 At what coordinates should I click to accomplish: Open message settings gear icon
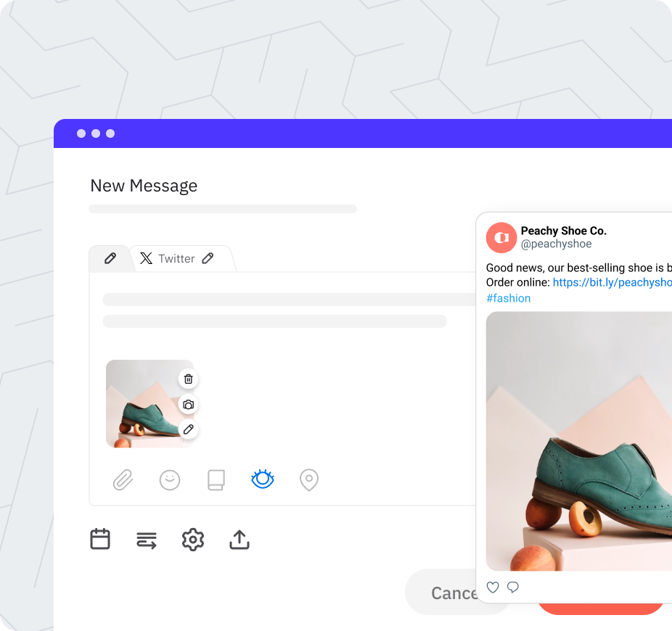click(193, 540)
